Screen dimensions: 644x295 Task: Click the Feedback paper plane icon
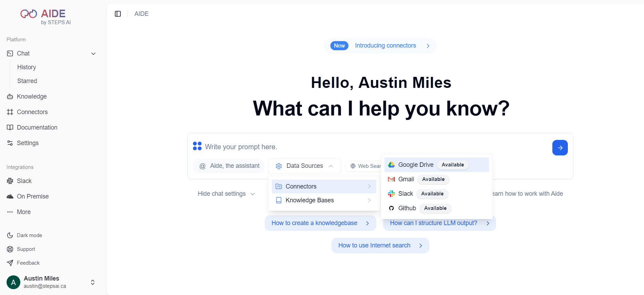(10, 263)
